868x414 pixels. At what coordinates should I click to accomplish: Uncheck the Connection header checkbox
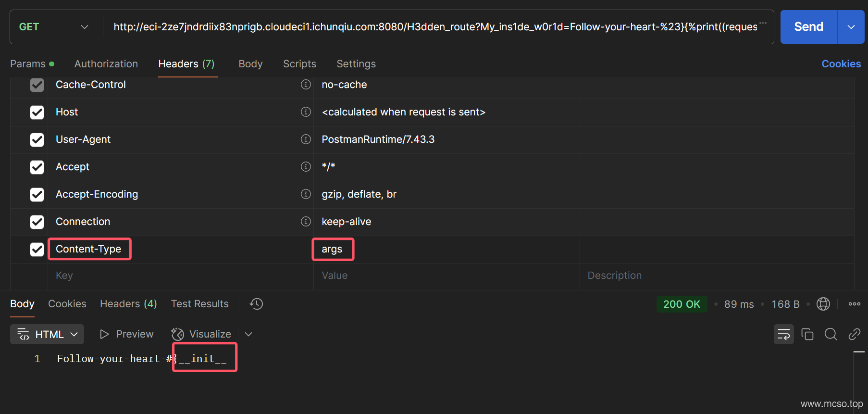(37, 222)
